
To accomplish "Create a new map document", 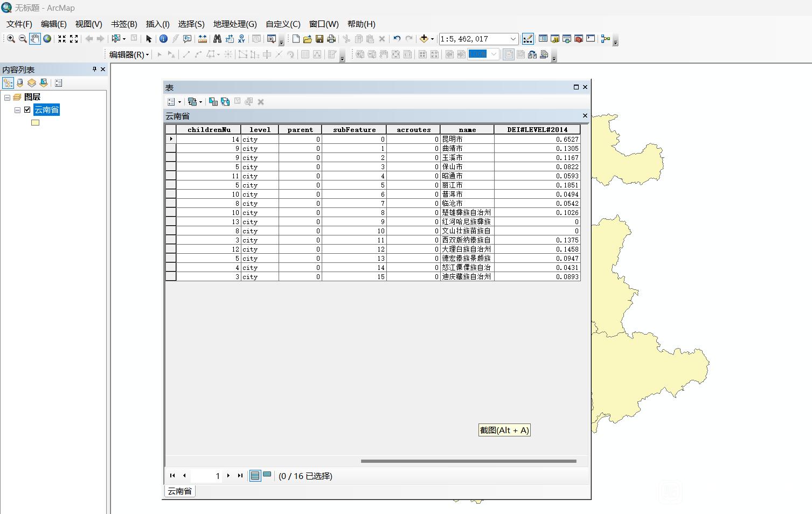I will 296,39.
